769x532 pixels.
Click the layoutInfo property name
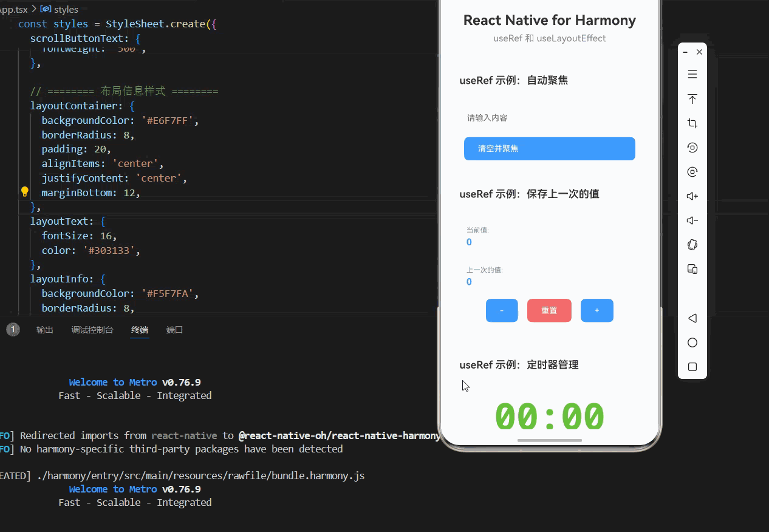point(60,279)
